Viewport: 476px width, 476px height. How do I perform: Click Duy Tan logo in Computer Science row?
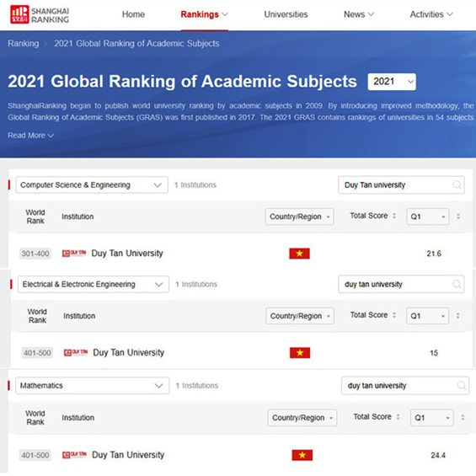point(74,253)
